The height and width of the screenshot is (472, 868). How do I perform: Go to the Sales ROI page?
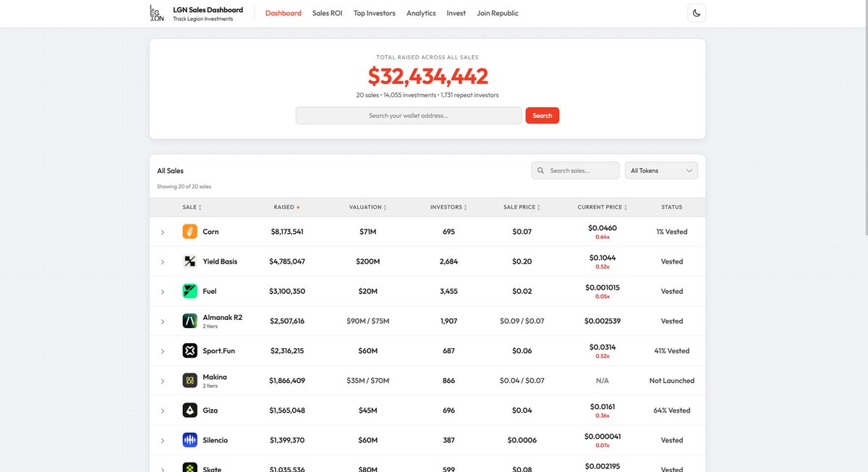pos(327,13)
